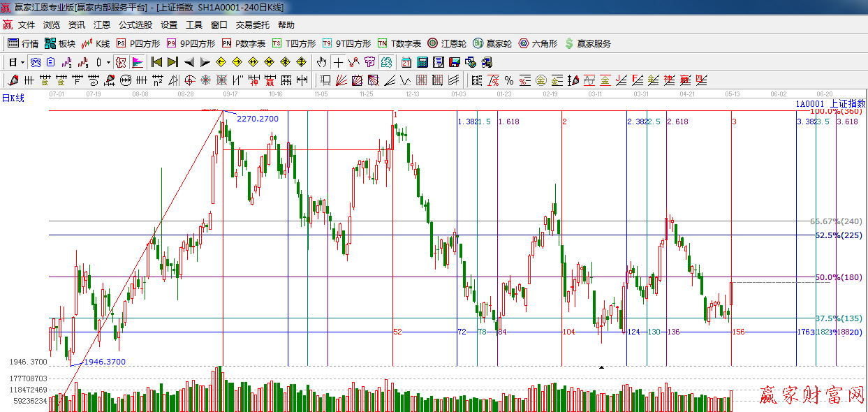The image size is (868, 412).
Task: Click the calculator icon in toolbar
Action: point(422,62)
